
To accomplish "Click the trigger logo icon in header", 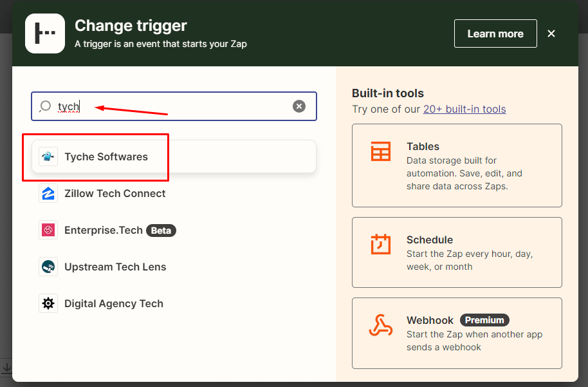I will tap(45, 33).
